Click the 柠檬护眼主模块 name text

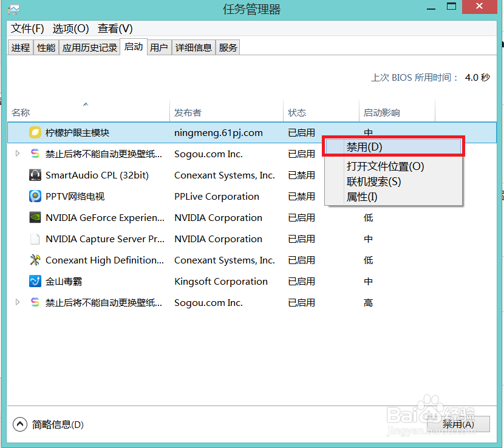pos(77,132)
